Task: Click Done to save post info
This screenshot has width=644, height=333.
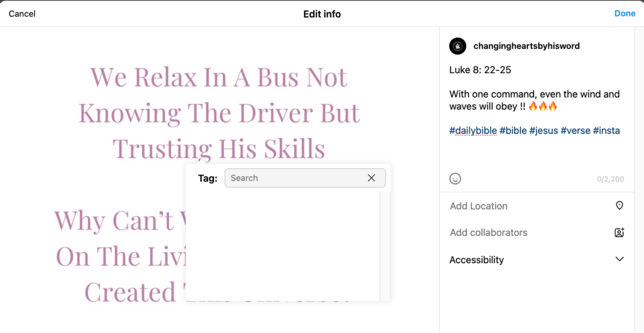Action: coord(625,13)
